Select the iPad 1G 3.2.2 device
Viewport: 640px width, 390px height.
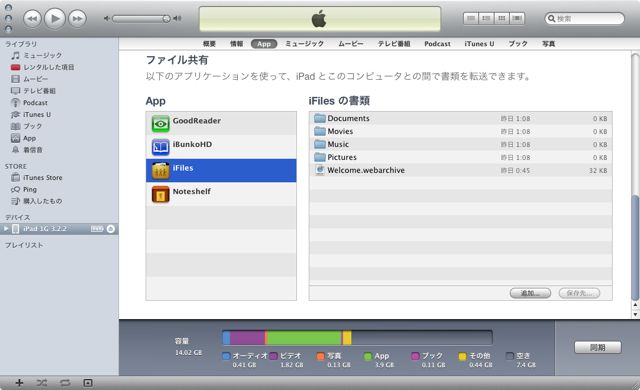pyautogui.click(x=59, y=229)
